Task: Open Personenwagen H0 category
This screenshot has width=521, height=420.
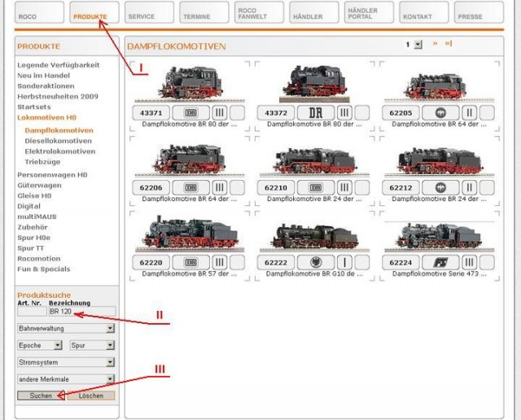Action: (52, 175)
